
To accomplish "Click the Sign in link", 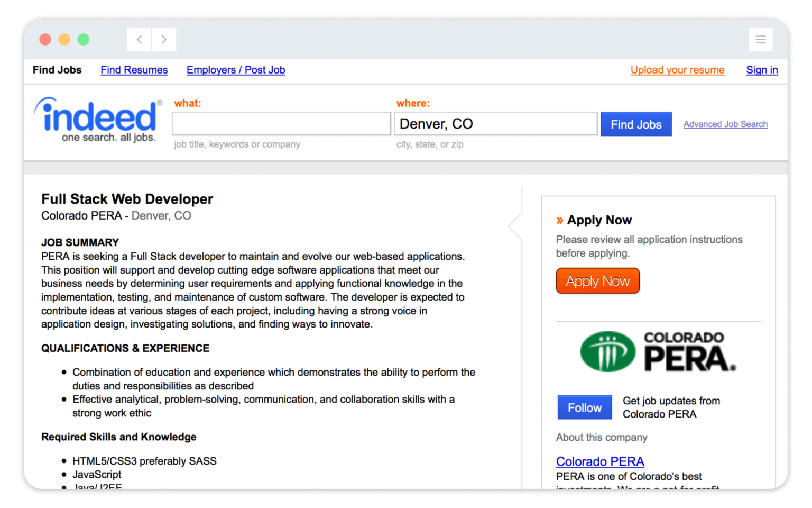I will coord(761,70).
